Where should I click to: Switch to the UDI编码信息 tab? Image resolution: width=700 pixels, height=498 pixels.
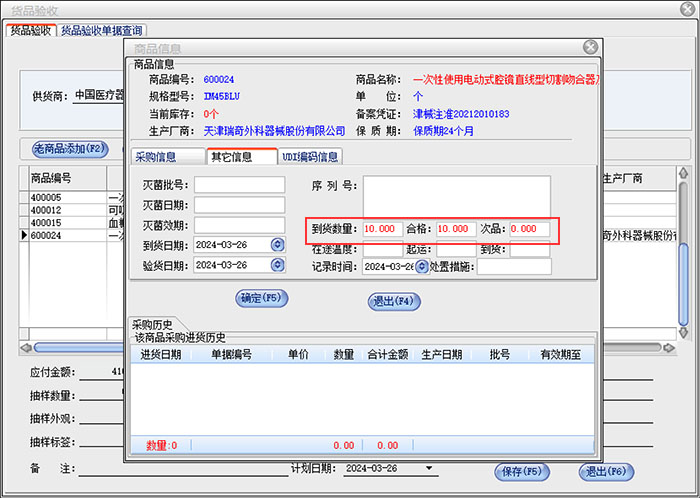[x=310, y=156]
